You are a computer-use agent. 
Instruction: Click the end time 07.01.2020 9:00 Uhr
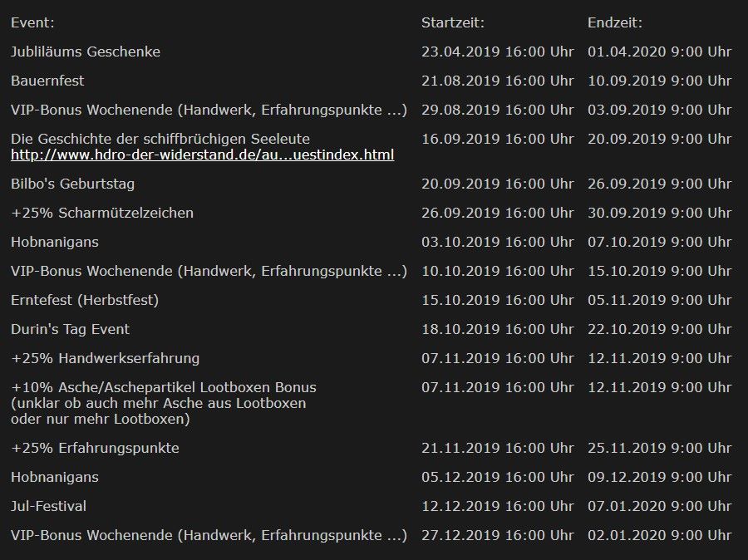[x=659, y=506]
